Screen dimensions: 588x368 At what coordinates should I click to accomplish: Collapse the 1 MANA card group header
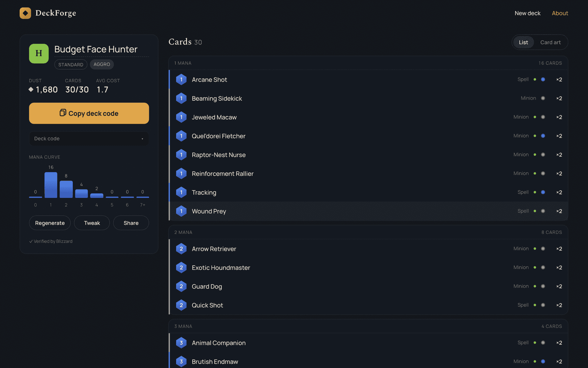pos(368,63)
